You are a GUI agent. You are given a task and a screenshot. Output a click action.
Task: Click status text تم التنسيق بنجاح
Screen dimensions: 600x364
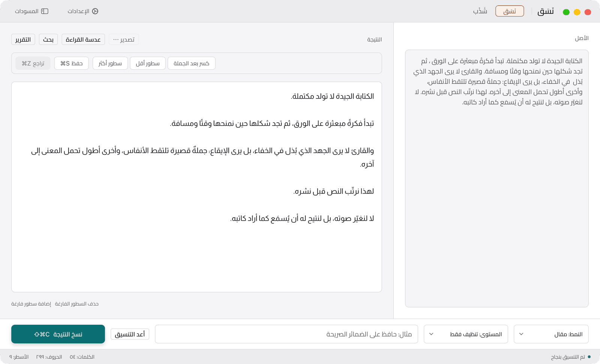tap(568, 357)
